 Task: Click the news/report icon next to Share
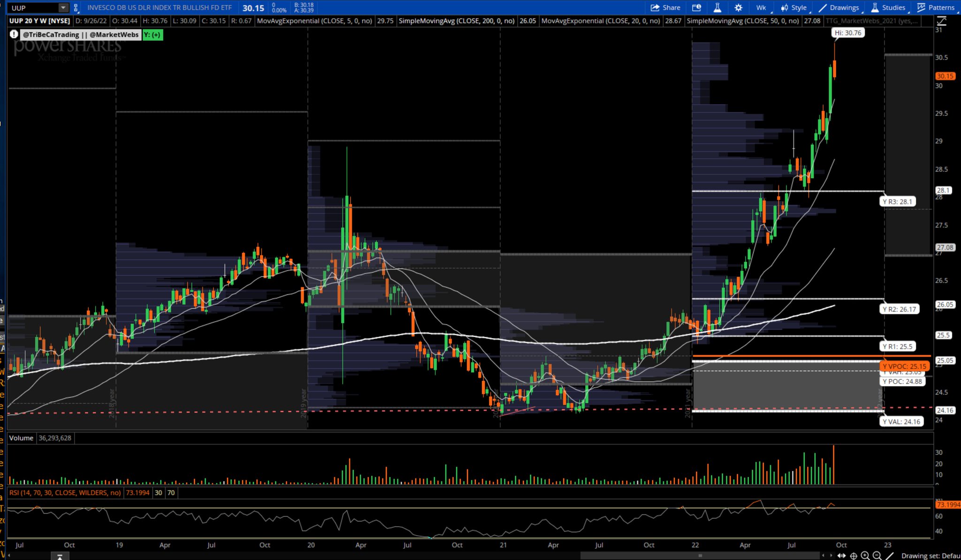click(x=697, y=8)
